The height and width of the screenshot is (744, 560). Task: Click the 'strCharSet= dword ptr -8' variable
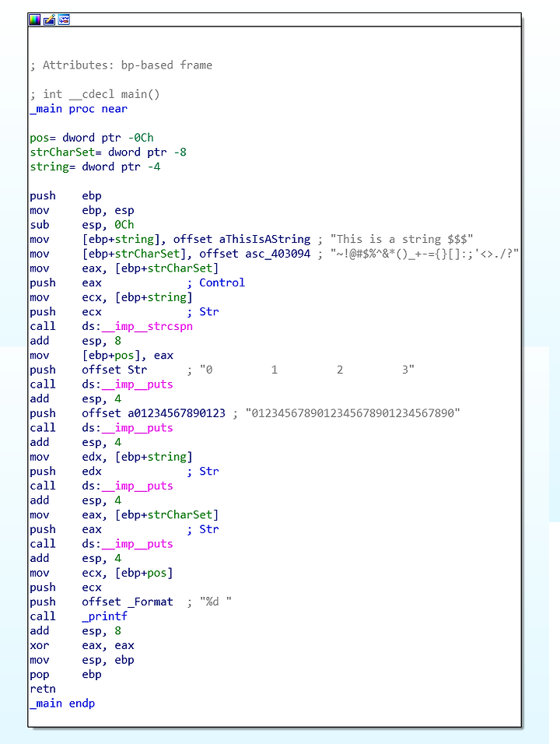pyautogui.click(x=108, y=152)
